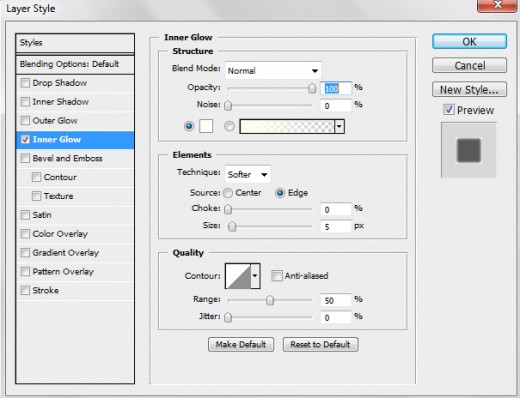Screen dimensions: 520x398
Task: Select the Satin label row
Action: (75, 215)
